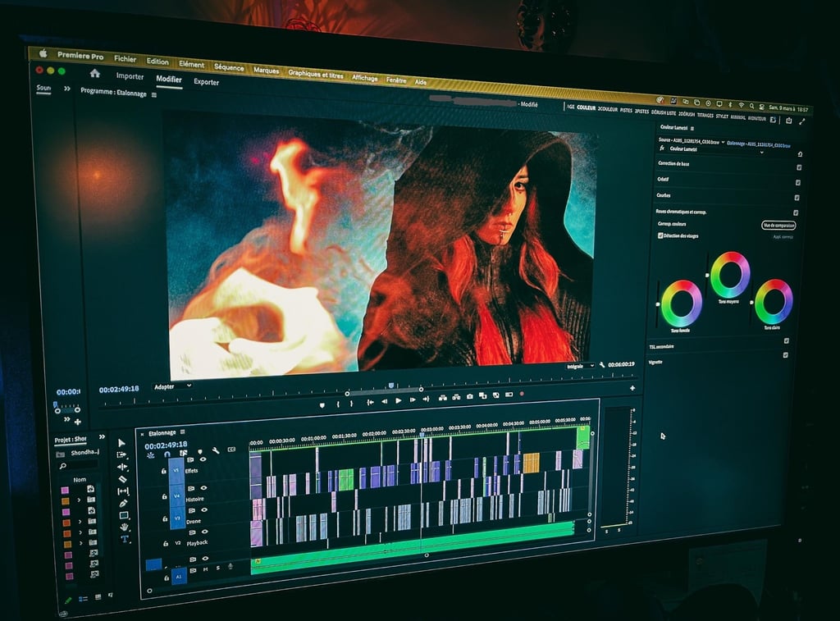Viewport: 840px width, 621px height.
Task: Select the Ripple Edit tool
Action: coord(122,467)
